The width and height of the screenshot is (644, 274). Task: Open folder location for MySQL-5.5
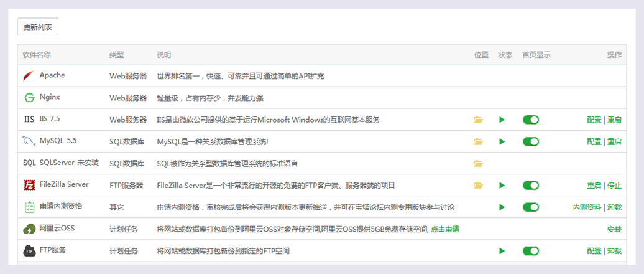pos(478,141)
